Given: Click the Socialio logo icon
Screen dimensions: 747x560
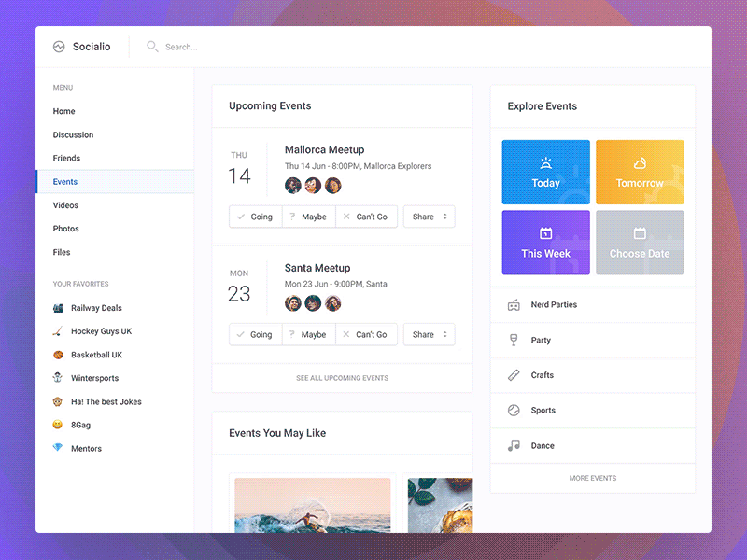Looking at the screenshot, I should pyautogui.click(x=59, y=47).
